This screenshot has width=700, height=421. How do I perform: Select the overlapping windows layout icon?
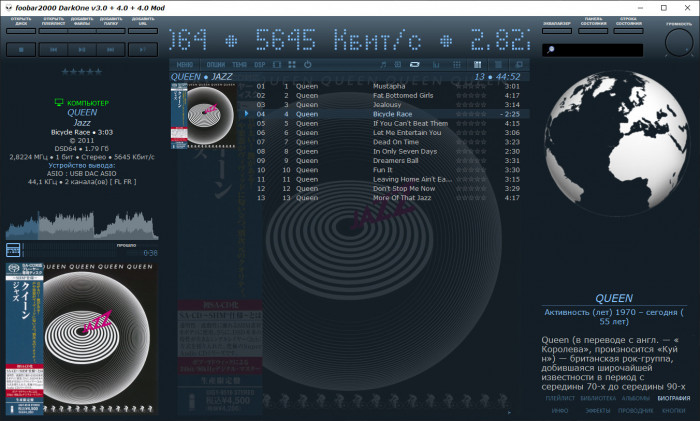coord(519,65)
